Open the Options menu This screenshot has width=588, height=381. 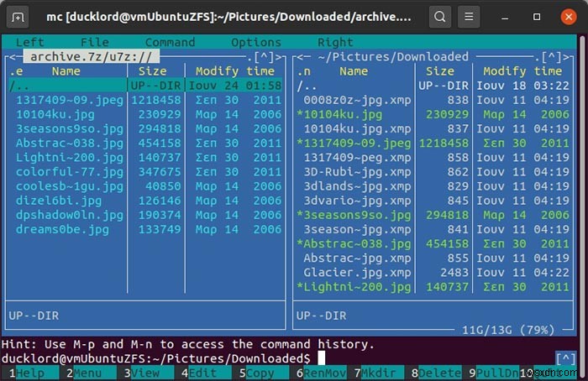click(256, 42)
